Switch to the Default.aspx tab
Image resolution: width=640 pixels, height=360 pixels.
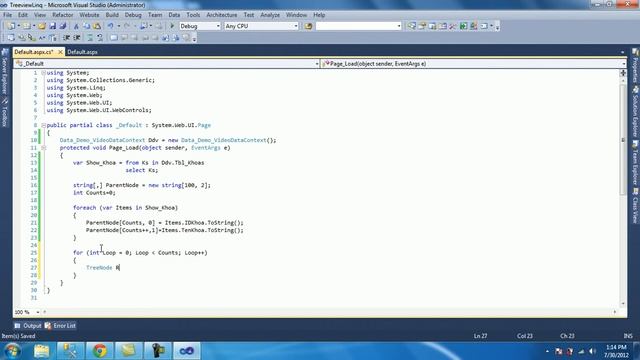82,52
